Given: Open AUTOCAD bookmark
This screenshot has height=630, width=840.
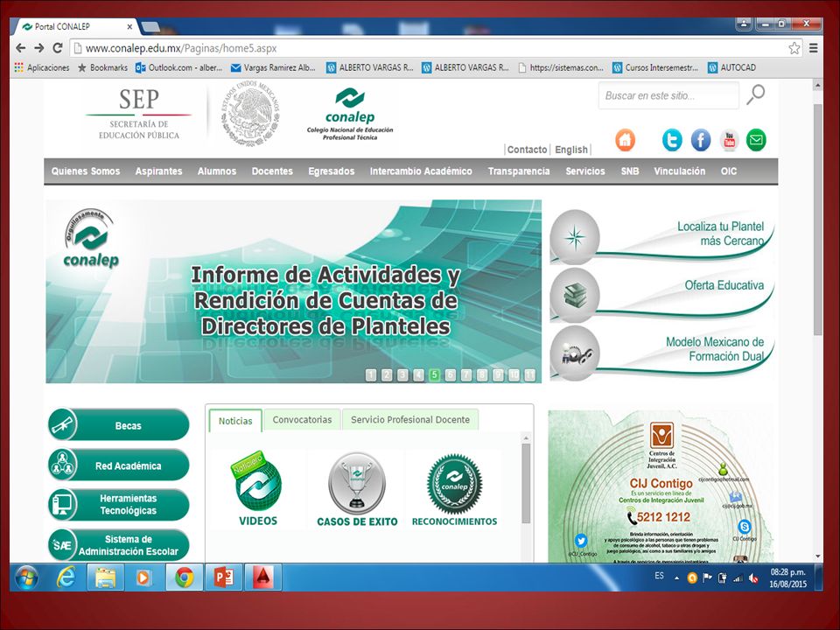Looking at the screenshot, I should point(731,67).
